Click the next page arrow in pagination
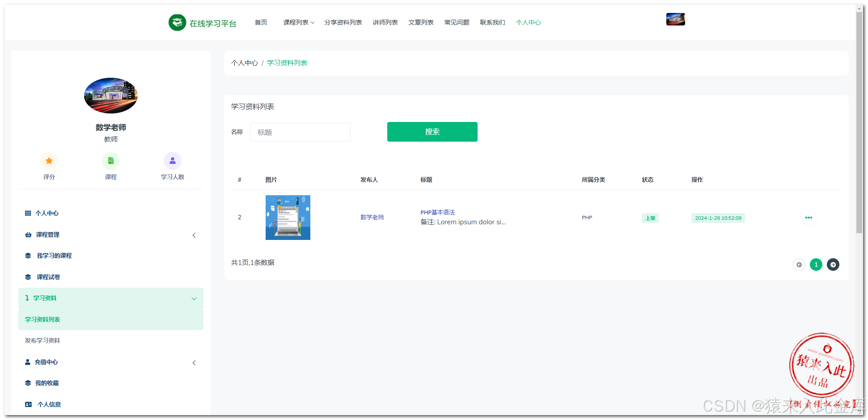Screen dimensions: 868x420 pos(833,265)
